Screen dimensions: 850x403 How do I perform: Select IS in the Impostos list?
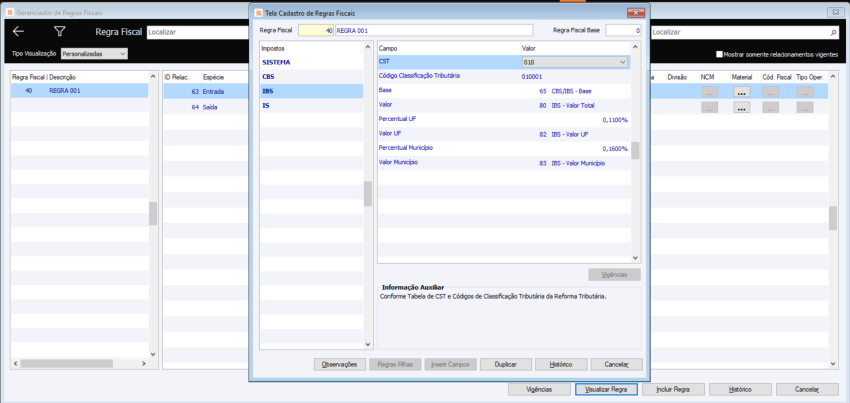click(311, 106)
